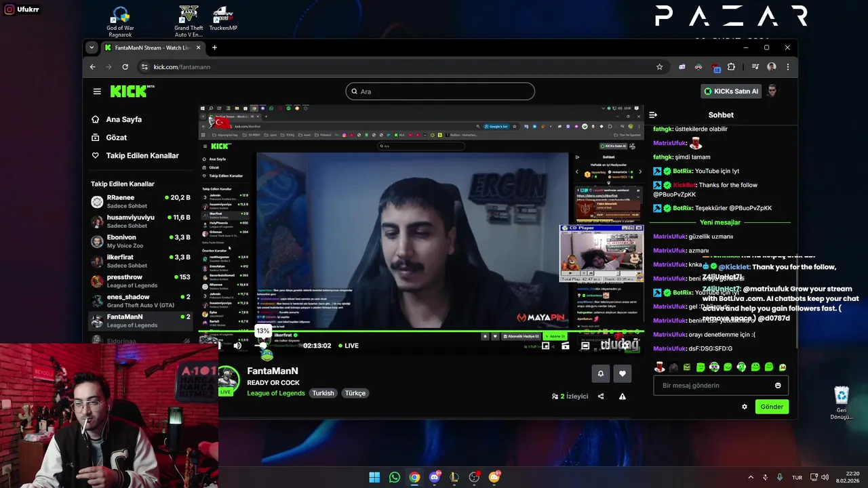Jump to LIVE in the player
The image size is (868, 488).
[x=349, y=346]
